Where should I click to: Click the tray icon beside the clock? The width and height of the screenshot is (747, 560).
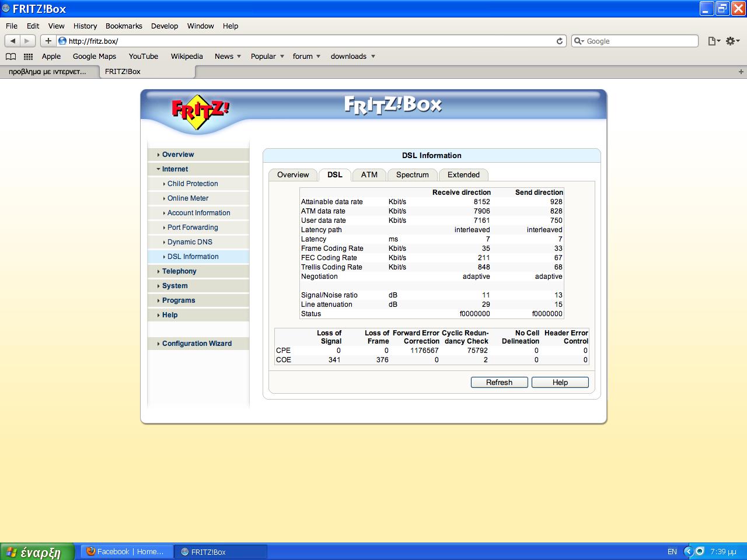(700, 551)
